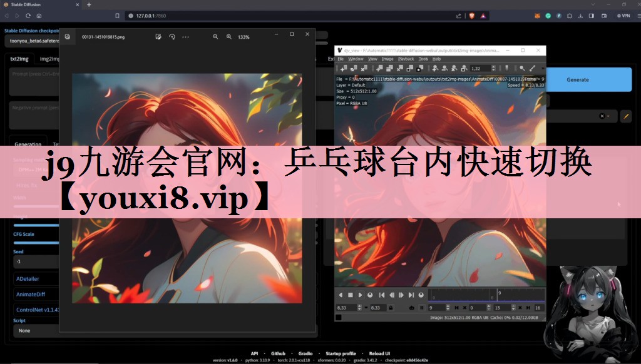Viewport: 641px width, 364px height.
Task: Adjust the CFG Scale slider
Action: tap(36, 243)
